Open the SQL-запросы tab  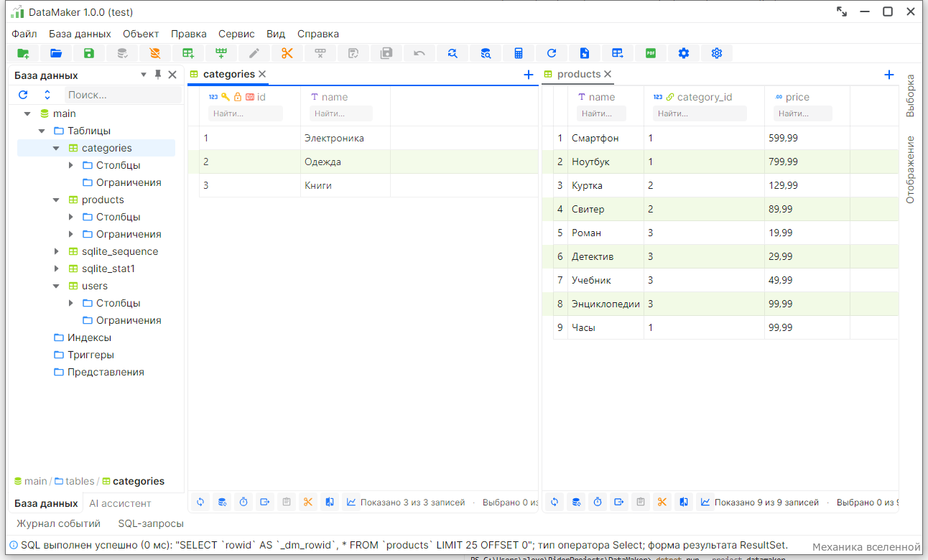[x=151, y=523]
